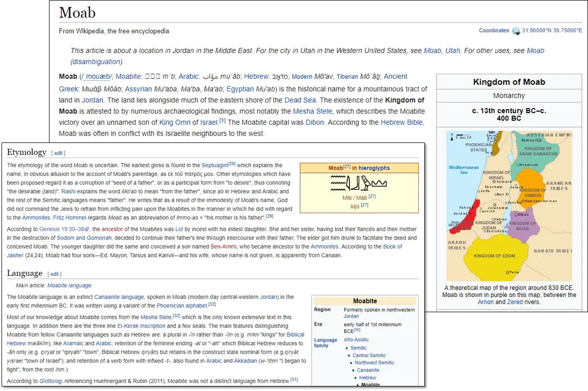Open footnote [29] ending the Etymology paragraph
Screen dimensions: 588x391
(x=269, y=216)
